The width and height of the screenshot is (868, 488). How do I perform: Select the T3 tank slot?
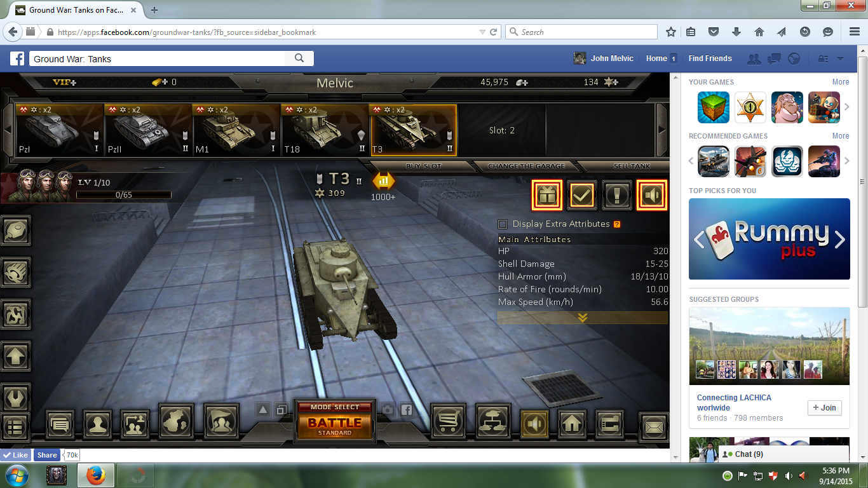coord(413,130)
